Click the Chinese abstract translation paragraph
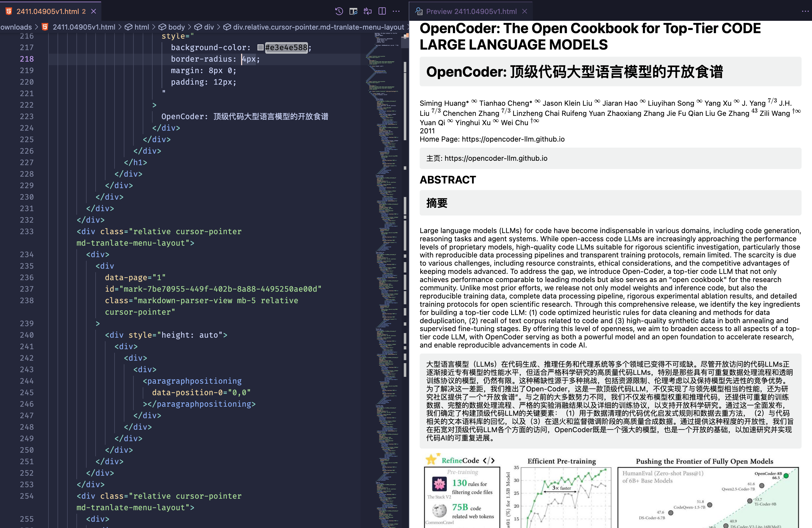Screen dimensions: 812x528 [x=610, y=401]
